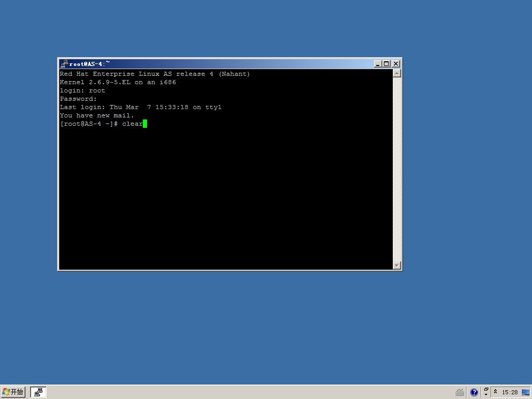Close the root@AS-4 terminal window
This screenshot has height=399, width=532.
click(395, 64)
